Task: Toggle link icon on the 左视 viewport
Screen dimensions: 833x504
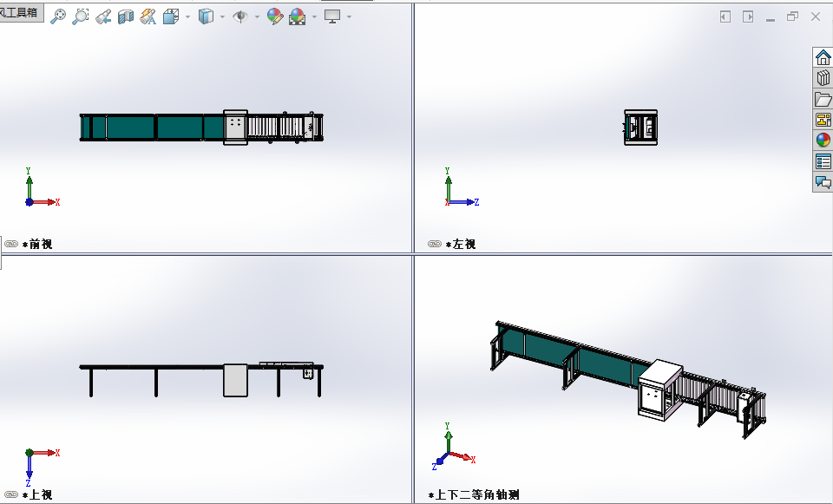Action: click(x=435, y=244)
